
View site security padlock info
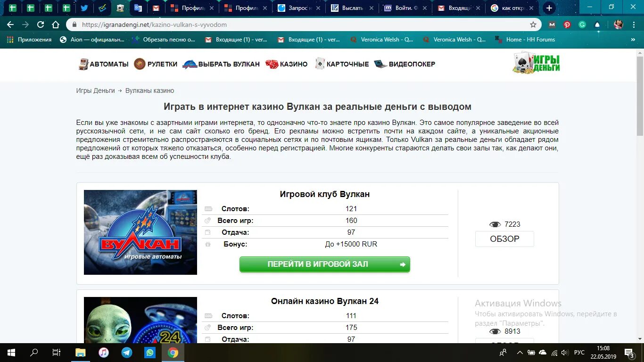pos(74,25)
